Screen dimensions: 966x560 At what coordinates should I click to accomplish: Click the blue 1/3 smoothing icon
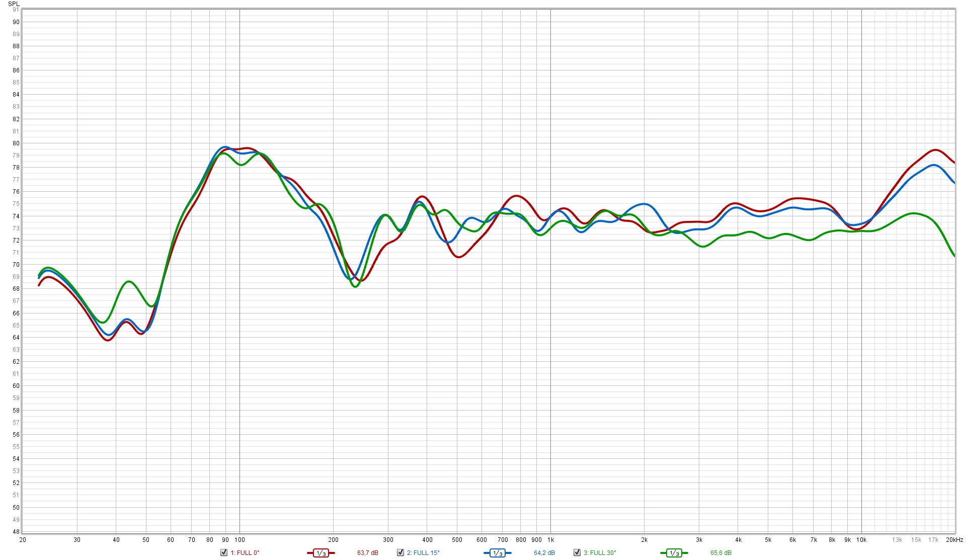497,553
